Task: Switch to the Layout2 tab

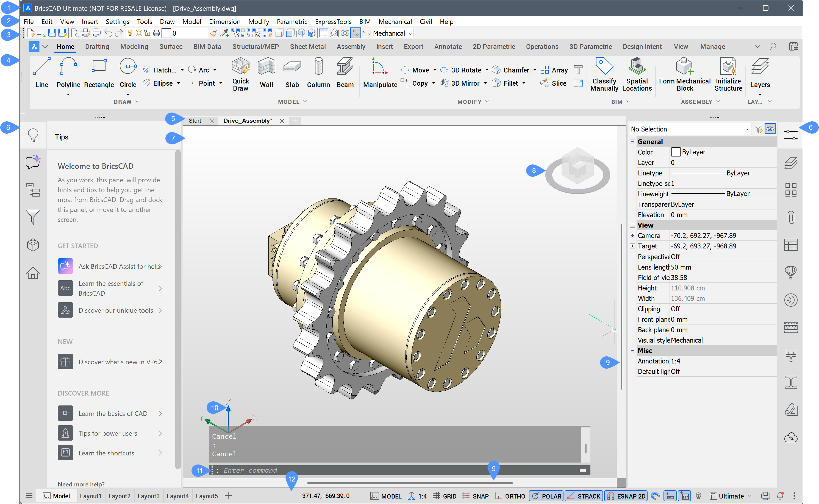Action: point(119,496)
